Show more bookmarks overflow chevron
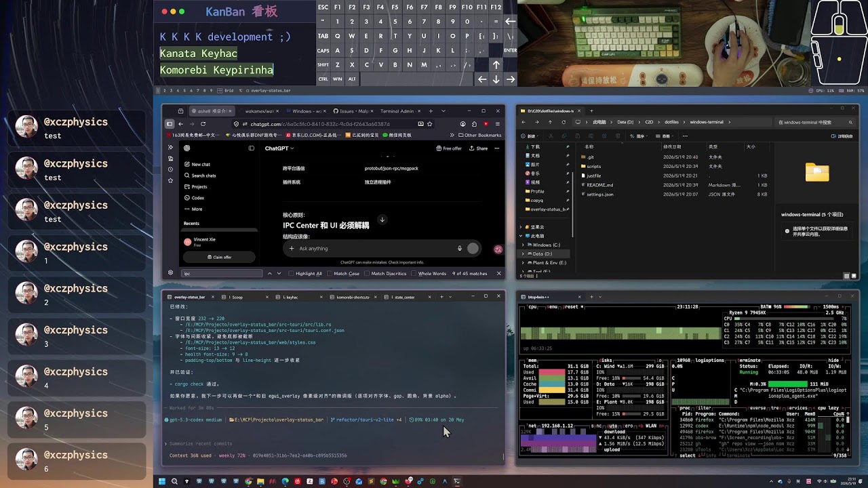Screen dimensions: 868x488 click(452, 135)
